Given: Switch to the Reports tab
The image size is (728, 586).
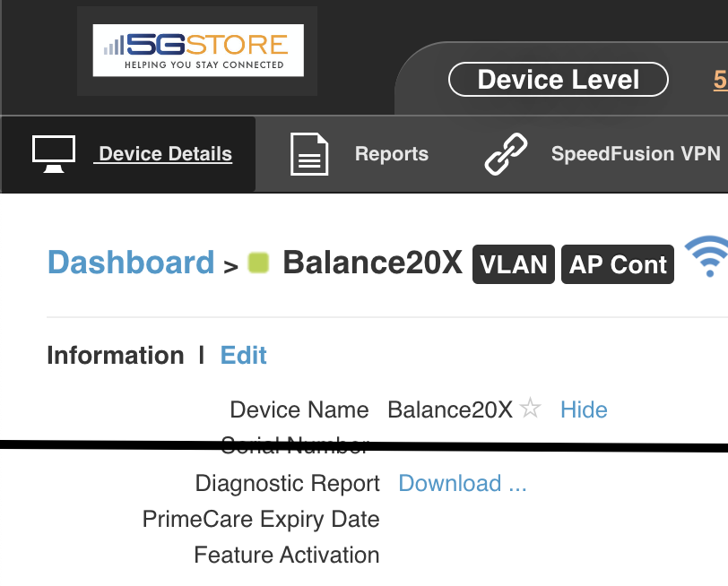Looking at the screenshot, I should (x=392, y=153).
